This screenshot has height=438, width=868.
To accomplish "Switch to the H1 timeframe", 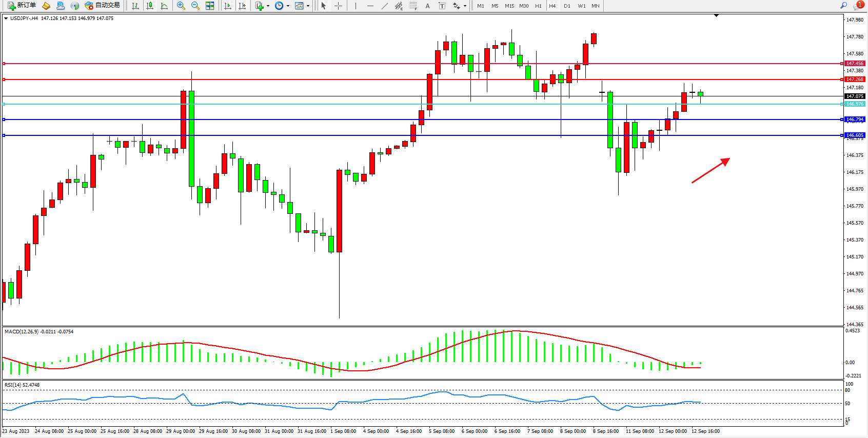I will click(x=538, y=6).
